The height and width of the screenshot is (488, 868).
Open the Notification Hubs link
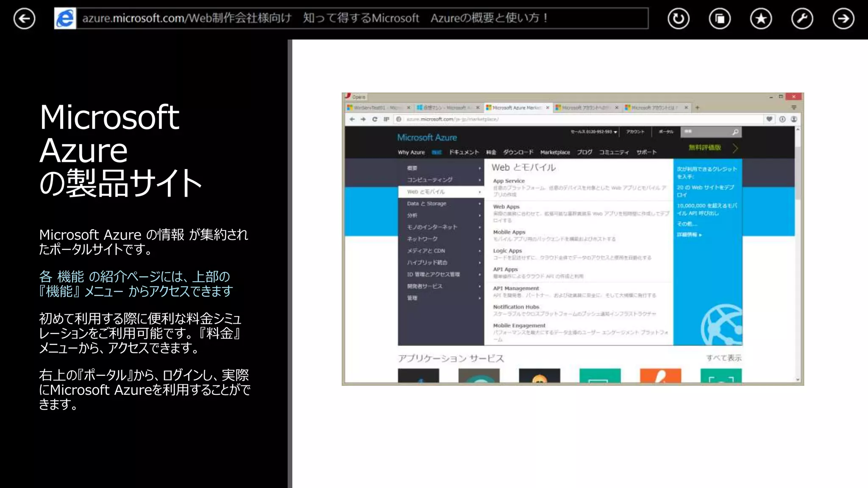(x=516, y=307)
